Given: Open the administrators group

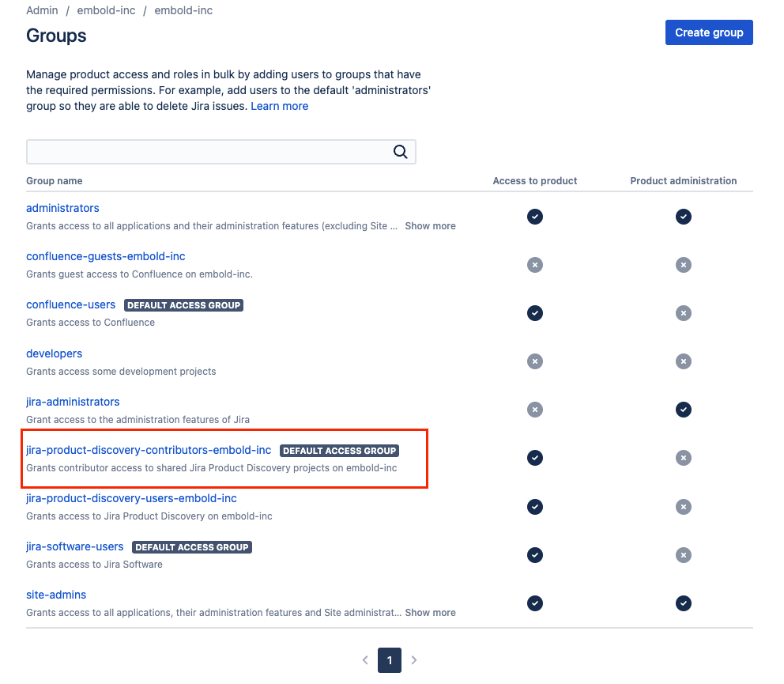Looking at the screenshot, I should pyautogui.click(x=62, y=208).
